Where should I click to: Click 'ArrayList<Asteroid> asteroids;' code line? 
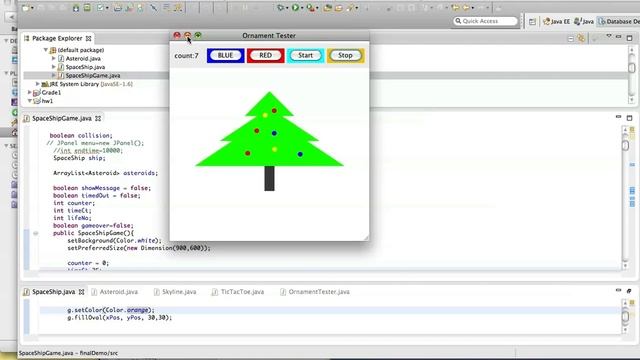(105, 173)
